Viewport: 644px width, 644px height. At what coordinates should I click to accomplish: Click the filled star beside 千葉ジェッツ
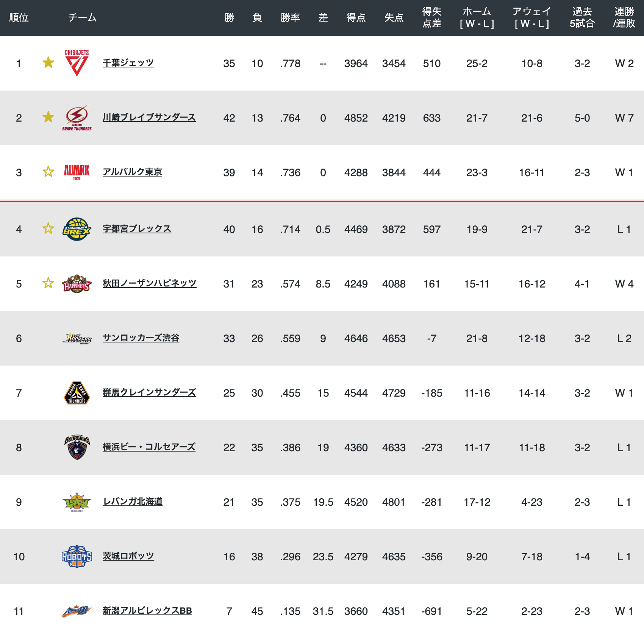coord(48,63)
